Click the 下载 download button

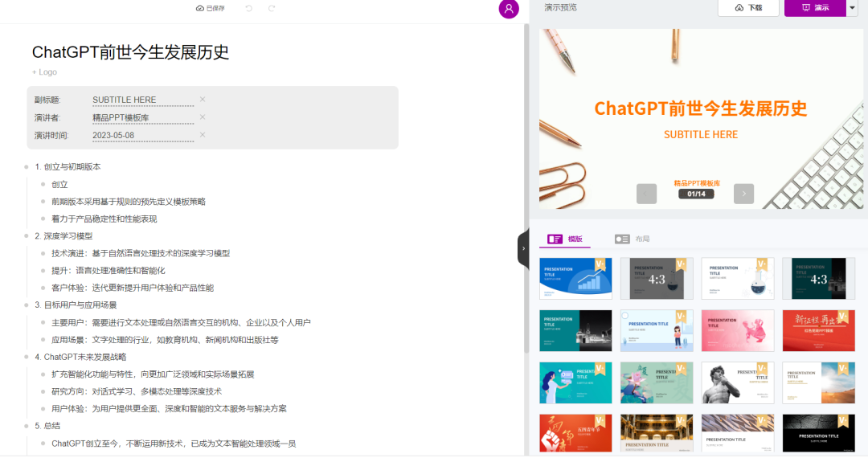748,8
